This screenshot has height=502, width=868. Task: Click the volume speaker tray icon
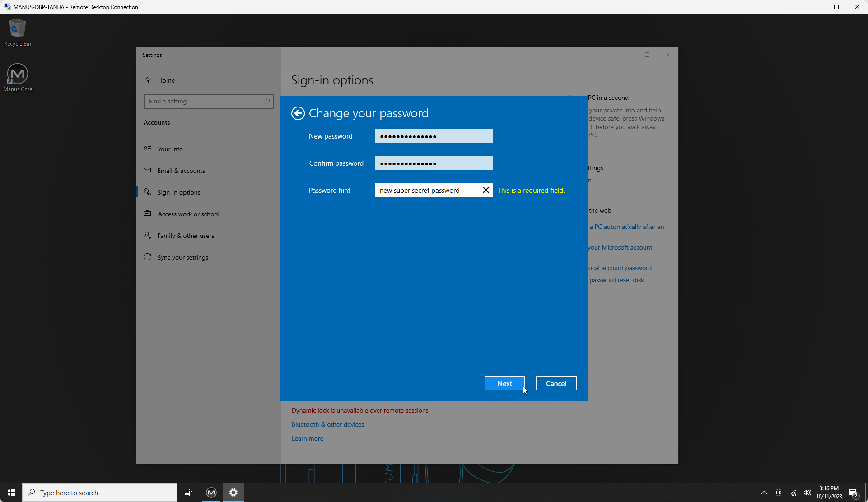click(807, 493)
